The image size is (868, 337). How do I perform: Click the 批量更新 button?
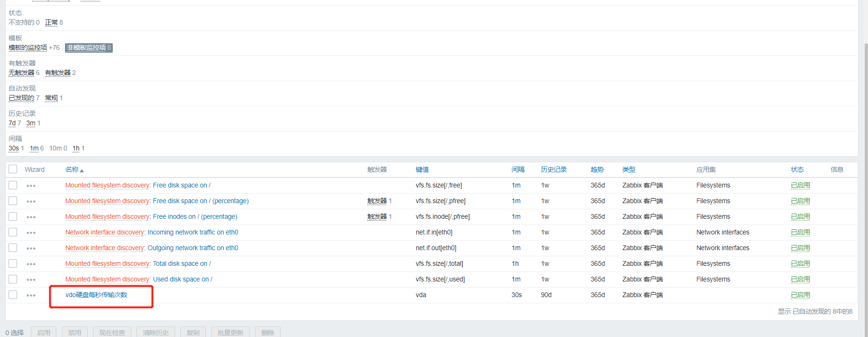[x=230, y=332]
